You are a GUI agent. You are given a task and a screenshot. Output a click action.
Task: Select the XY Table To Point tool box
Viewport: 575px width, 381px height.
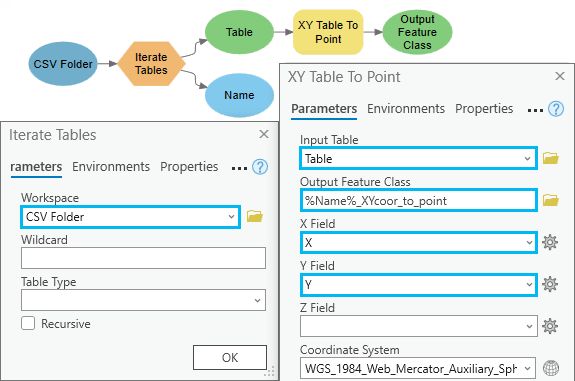pyautogui.click(x=328, y=32)
